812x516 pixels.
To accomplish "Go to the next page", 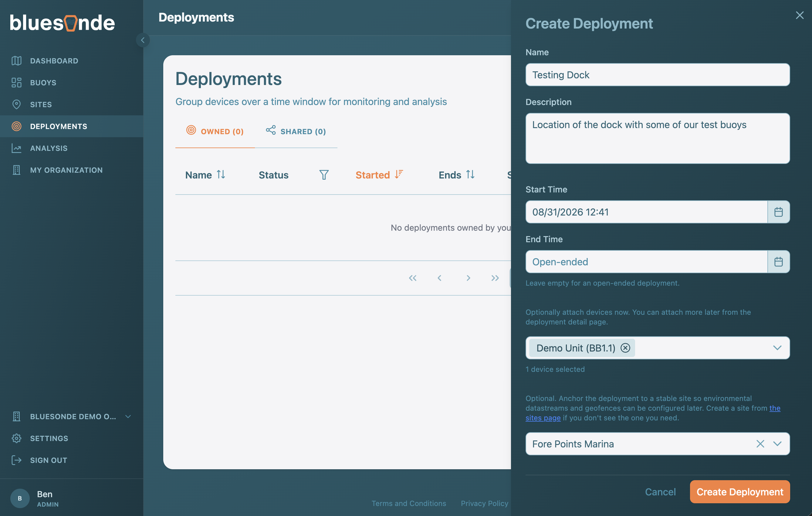I will pos(468,278).
